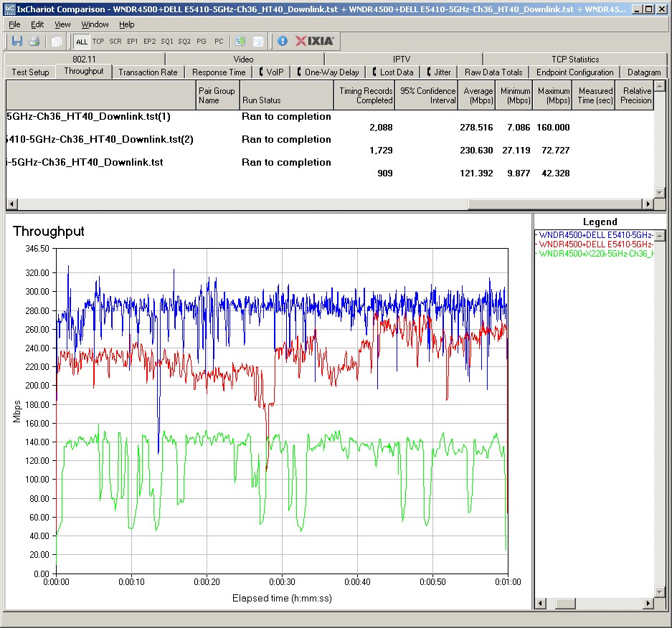The image size is (672, 628).
Task: Click the Print icon in toolbar
Action: [34, 41]
